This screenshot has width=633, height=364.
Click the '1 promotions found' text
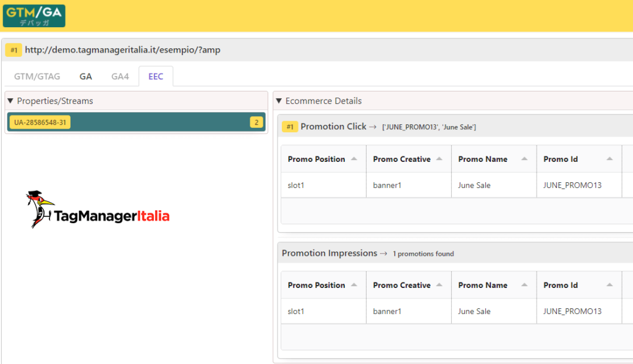click(x=423, y=254)
